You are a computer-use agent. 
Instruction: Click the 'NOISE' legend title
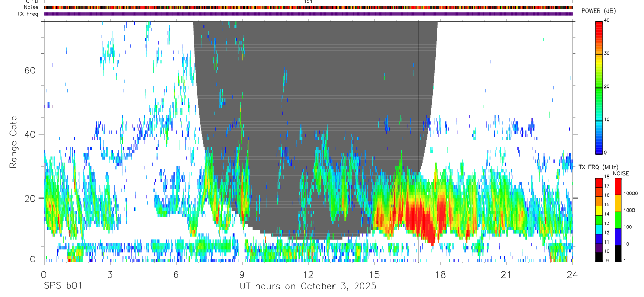click(621, 173)
